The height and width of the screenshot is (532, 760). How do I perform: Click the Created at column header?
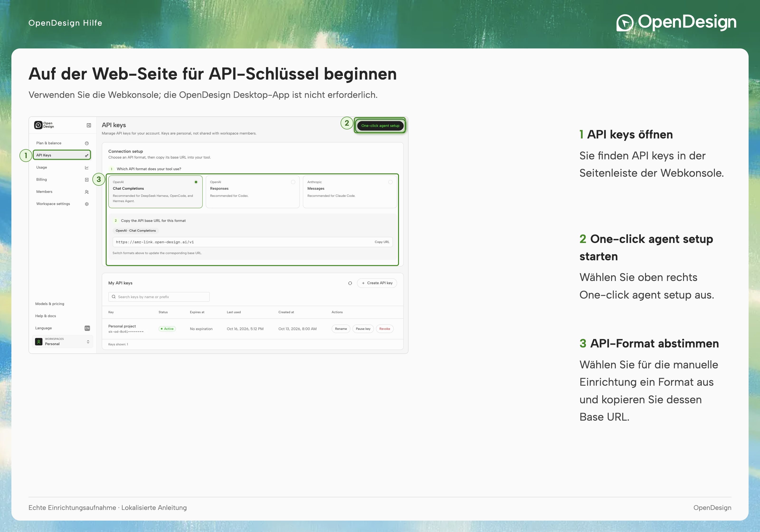click(x=286, y=312)
